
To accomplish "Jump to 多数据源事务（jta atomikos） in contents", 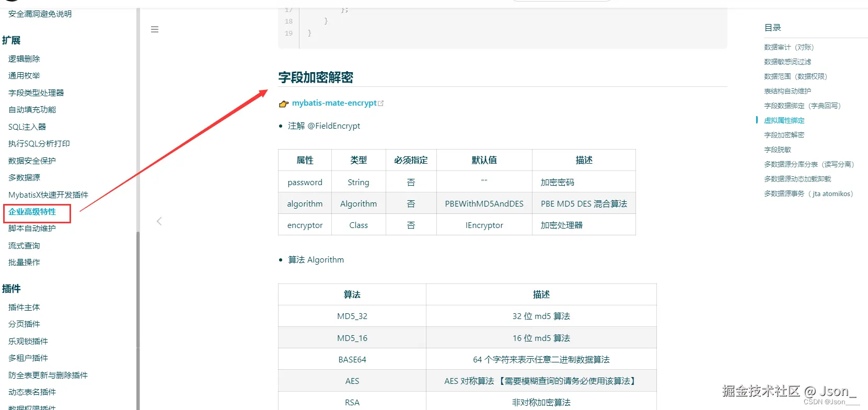I will coord(808,193).
